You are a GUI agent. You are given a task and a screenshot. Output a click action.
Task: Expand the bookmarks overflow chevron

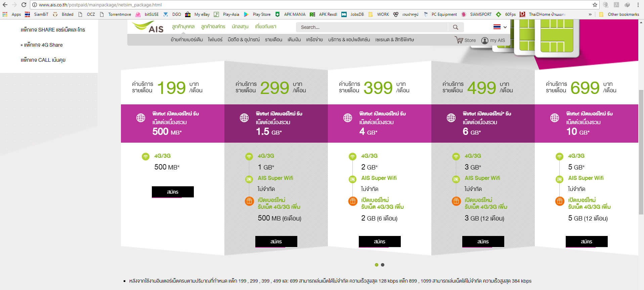[590, 14]
